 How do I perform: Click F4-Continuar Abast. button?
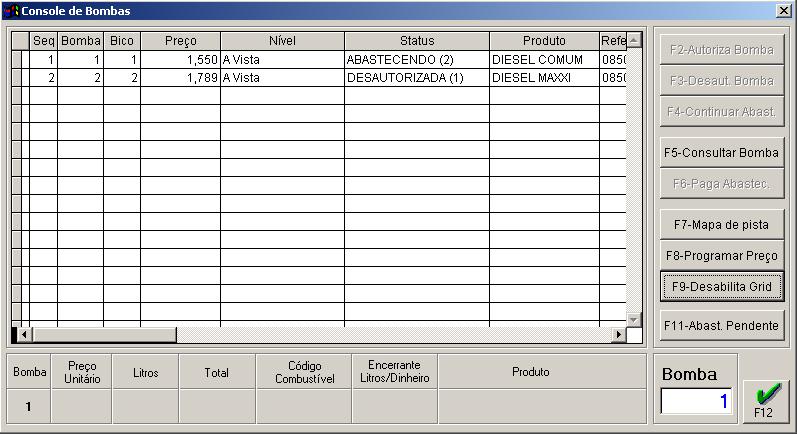click(x=722, y=111)
